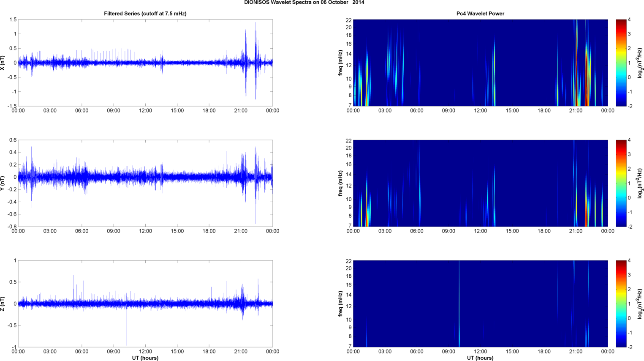Image resolution: width=644 pixels, height=361 pixels.
Task: Select the log2(nT²/Hz) label on the top colorbar
Action: [640, 63]
